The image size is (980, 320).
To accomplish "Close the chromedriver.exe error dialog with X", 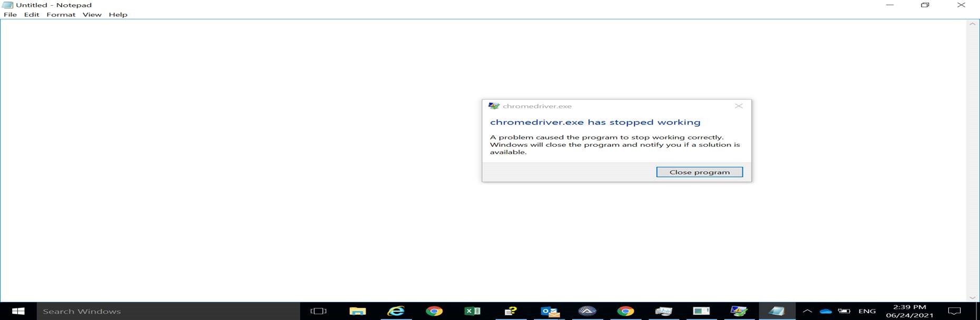I will coord(739,106).
